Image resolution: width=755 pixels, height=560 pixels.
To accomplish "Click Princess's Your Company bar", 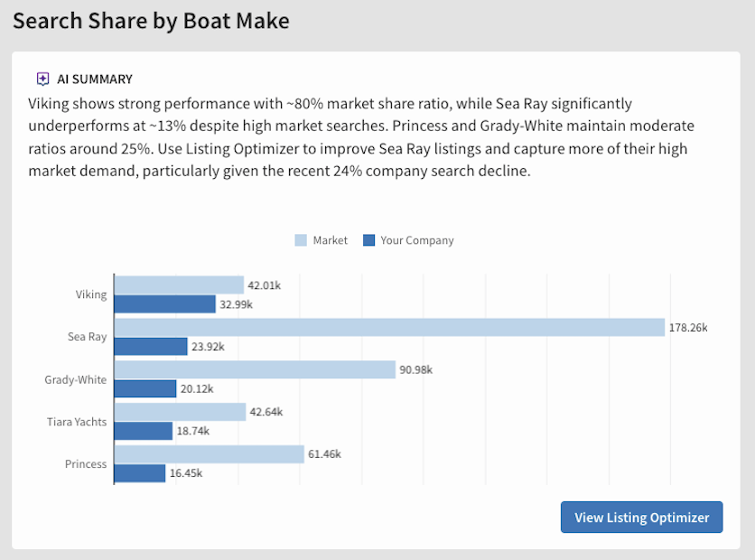I will (140, 472).
